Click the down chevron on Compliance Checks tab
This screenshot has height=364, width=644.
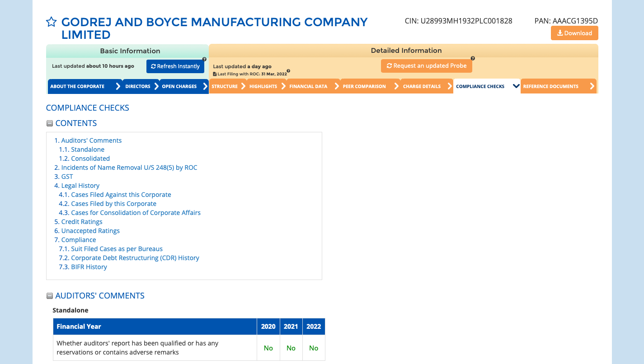[x=516, y=86]
